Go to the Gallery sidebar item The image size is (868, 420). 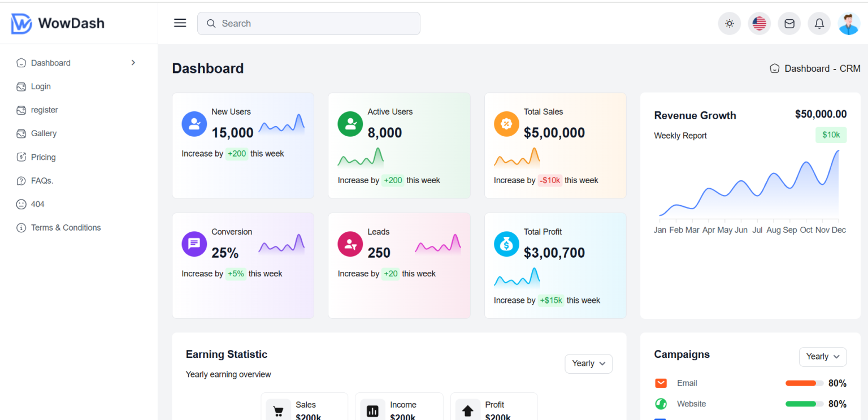point(44,133)
